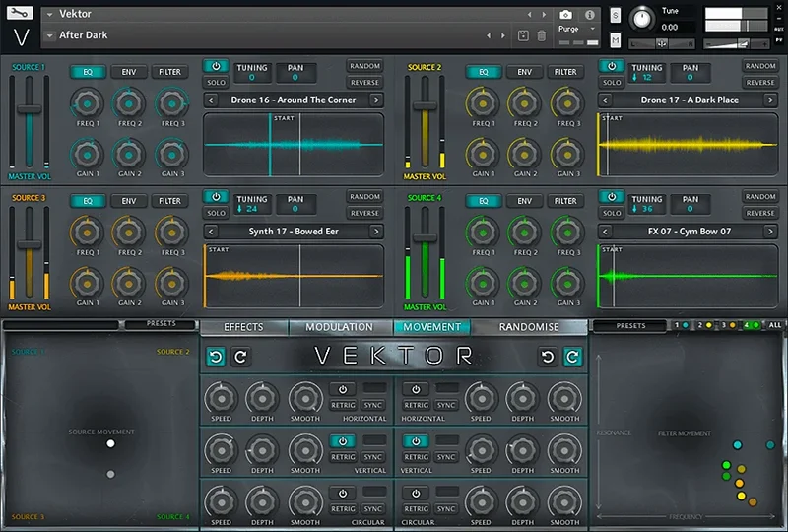
Task: Select previous sample for Source 1 drone
Action: tap(211, 100)
